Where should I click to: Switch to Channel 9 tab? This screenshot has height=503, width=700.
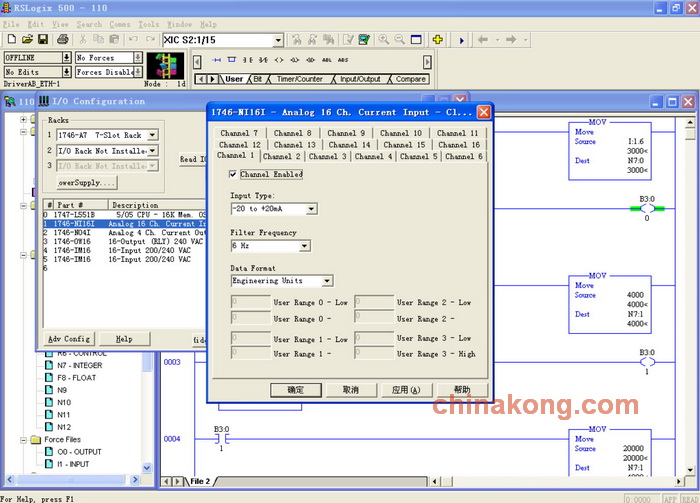click(346, 133)
